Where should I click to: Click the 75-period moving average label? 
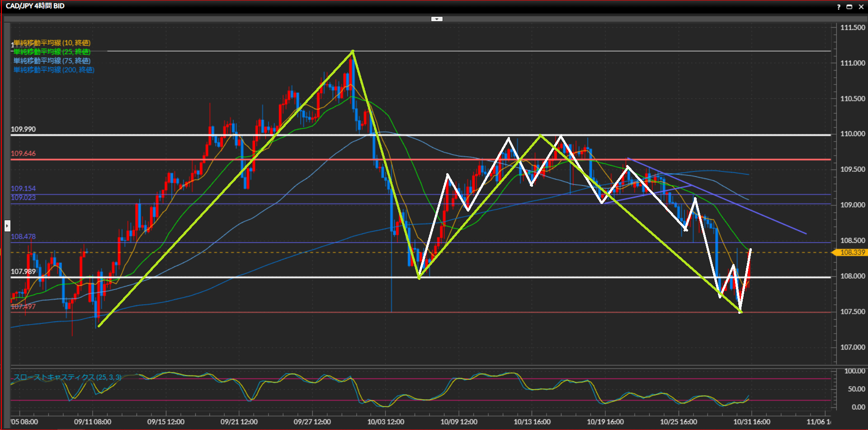[52, 61]
